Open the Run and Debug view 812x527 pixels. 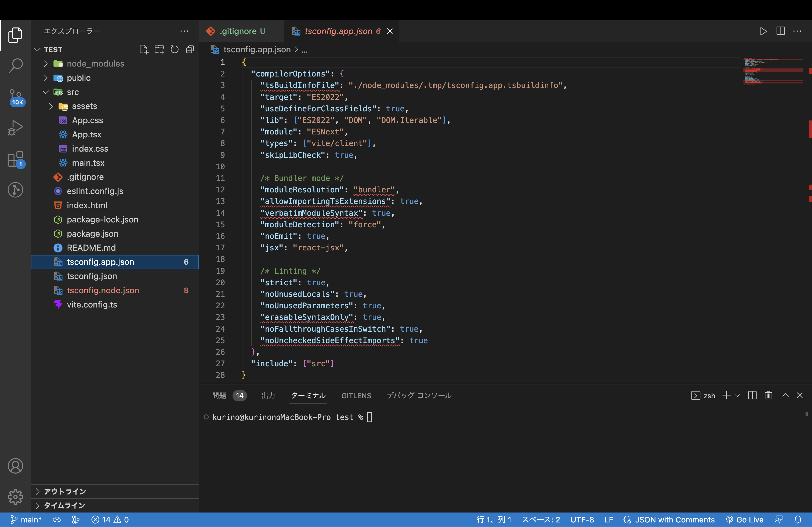coord(15,128)
